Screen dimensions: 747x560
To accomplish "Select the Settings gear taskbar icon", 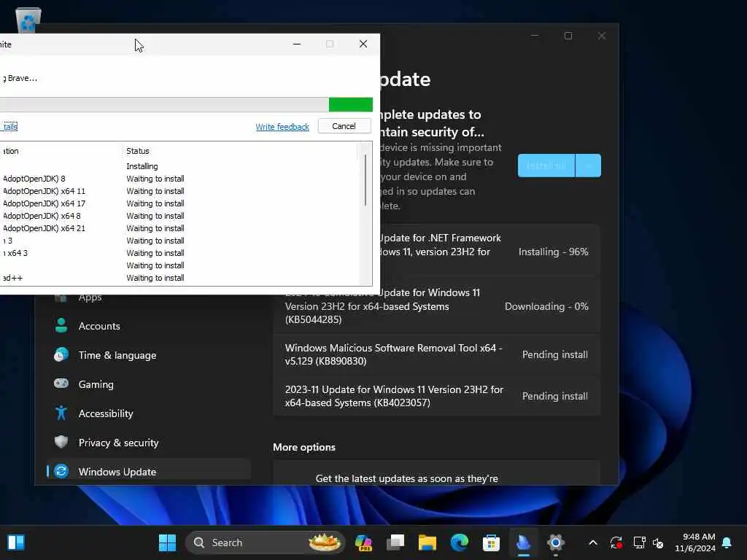I will [555, 542].
